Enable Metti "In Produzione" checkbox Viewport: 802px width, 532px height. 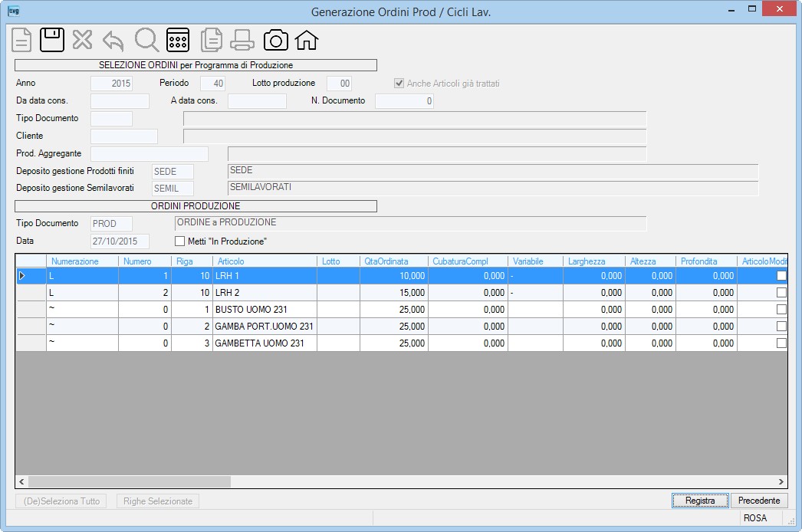pyautogui.click(x=179, y=241)
